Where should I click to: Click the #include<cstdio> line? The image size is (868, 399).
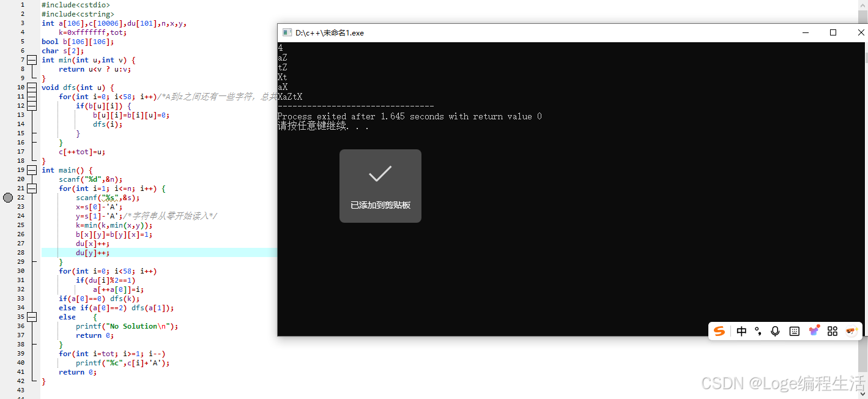76,5
